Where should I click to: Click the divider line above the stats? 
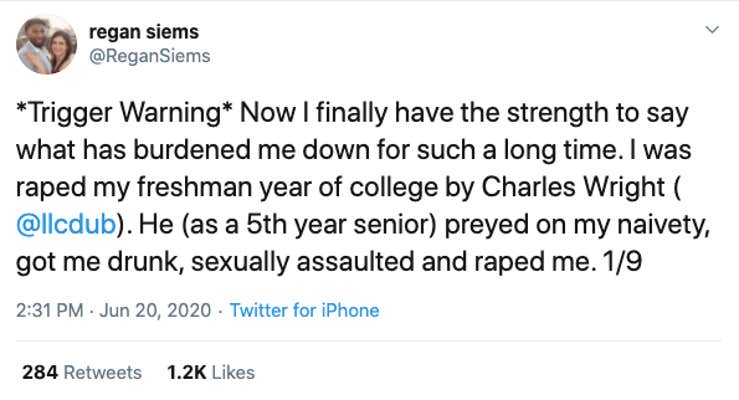tap(368, 341)
